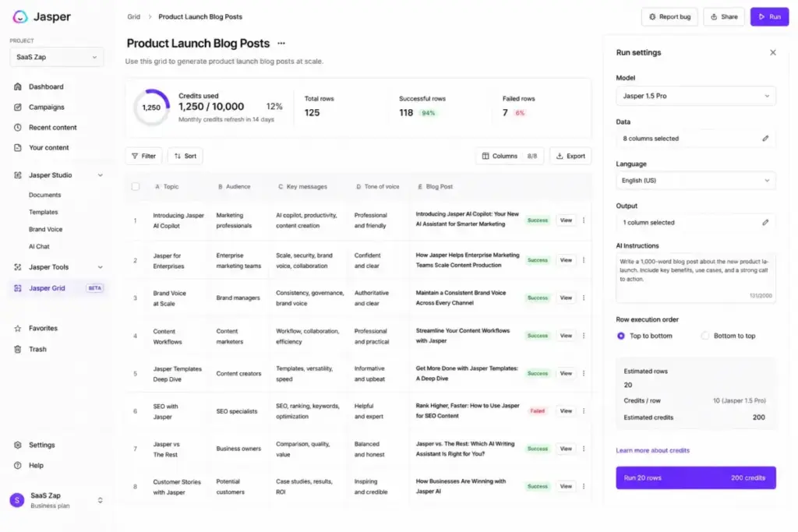
Task: Toggle the select-all rows checkbox
Action: pos(136,187)
